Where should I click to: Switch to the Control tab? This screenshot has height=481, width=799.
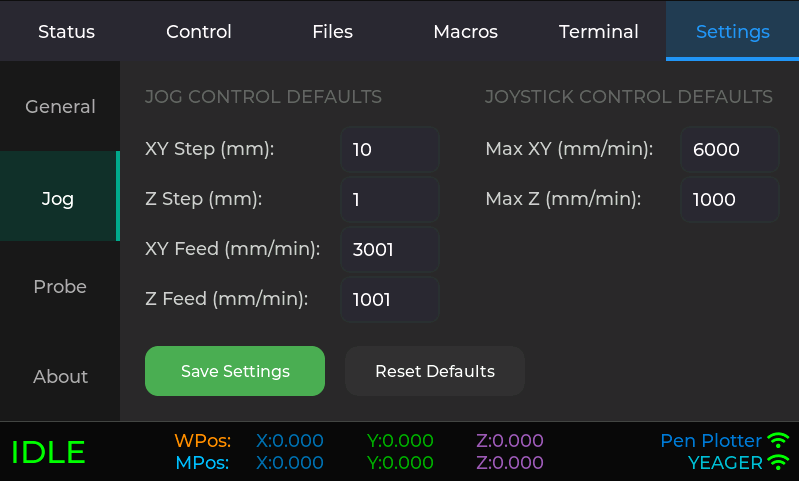click(199, 31)
